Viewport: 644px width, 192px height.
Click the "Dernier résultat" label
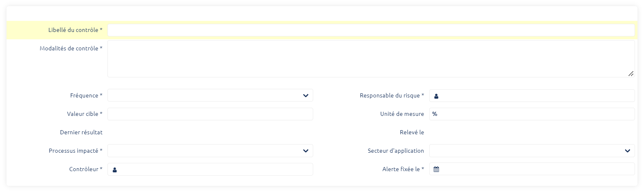[81, 132]
